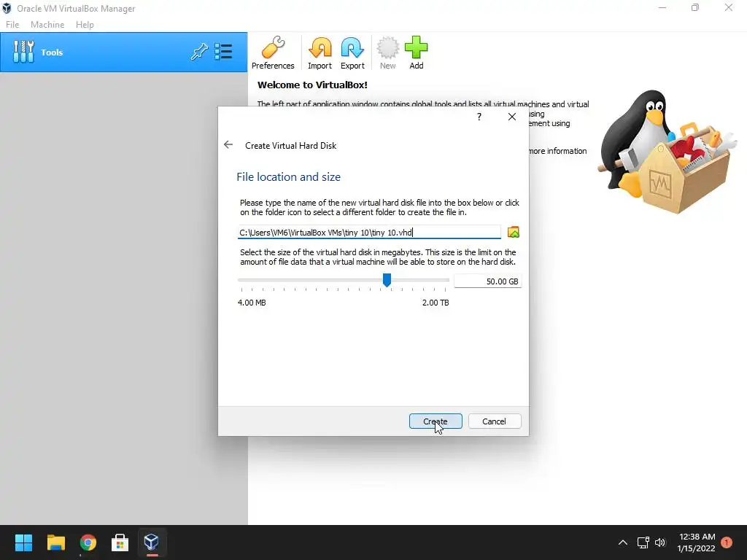Viewport: 747px width, 560px height.
Task: Click the Import appliance icon
Action: [x=320, y=53]
